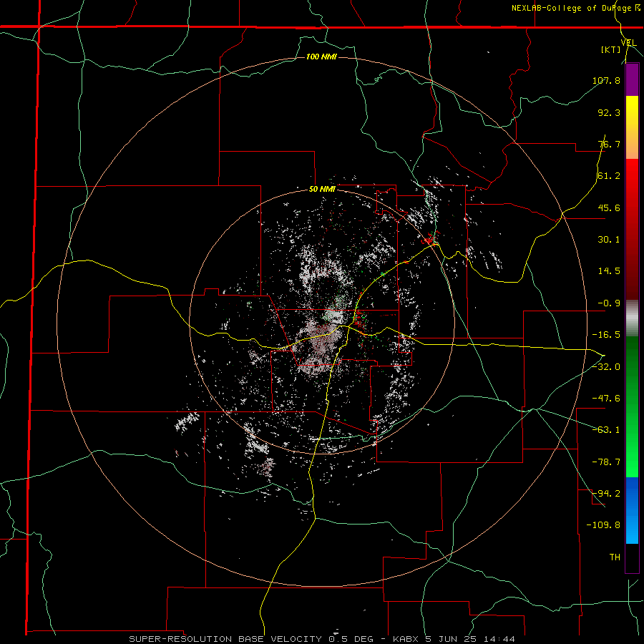Viewport: 644px width, 644px height.
Task: Click the -94.2 legend value
Action: (606, 493)
